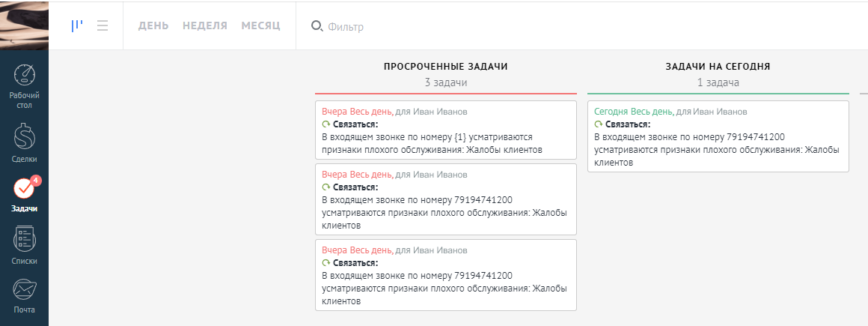Click the ПРОСРОЧЕННЫЕ ЗАДАЧИ column header

[445, 66]
